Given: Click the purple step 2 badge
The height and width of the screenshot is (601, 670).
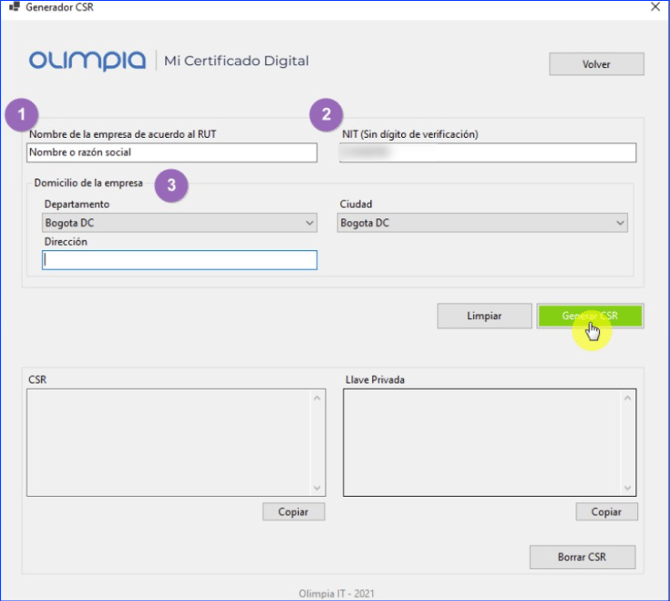Looking at the screenshot, I should pyautogui.click(x=323, y=114).
